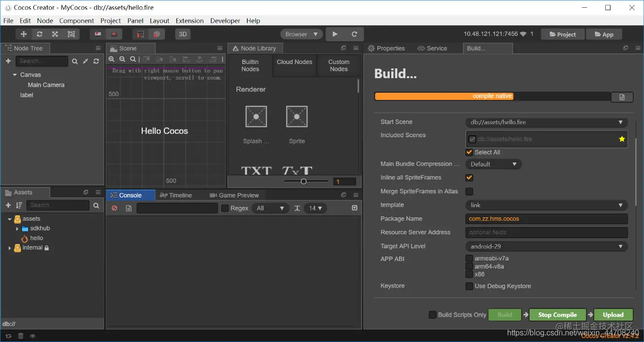Screen dimensions: 644x342
Task: Open the Node Tree panel menu
Action: 98,48
